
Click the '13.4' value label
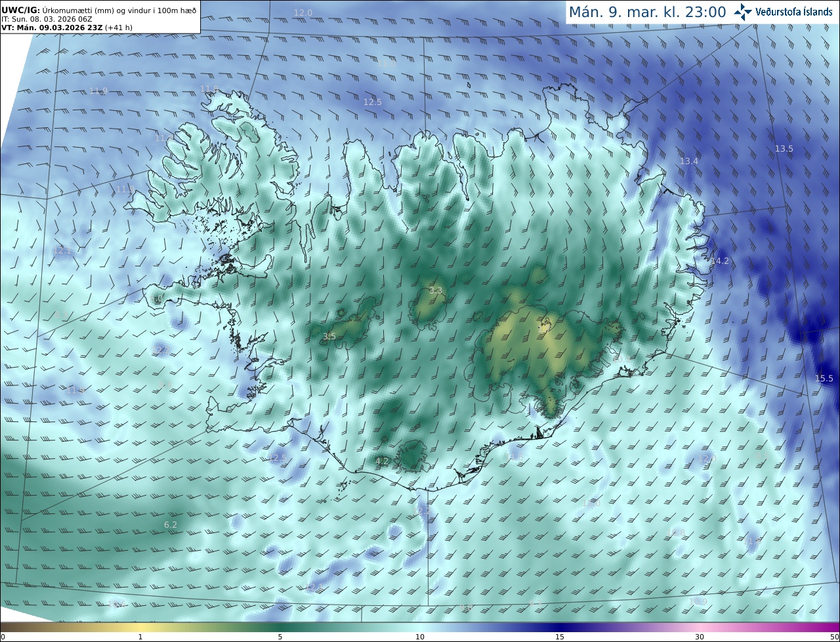point(689,161)
